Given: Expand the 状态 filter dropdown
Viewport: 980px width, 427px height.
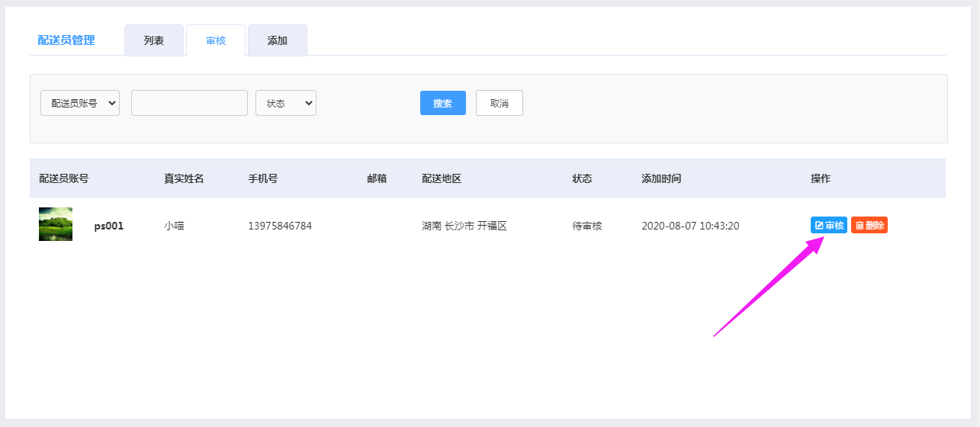Looking at the screenshot, I should pos(286,103).
